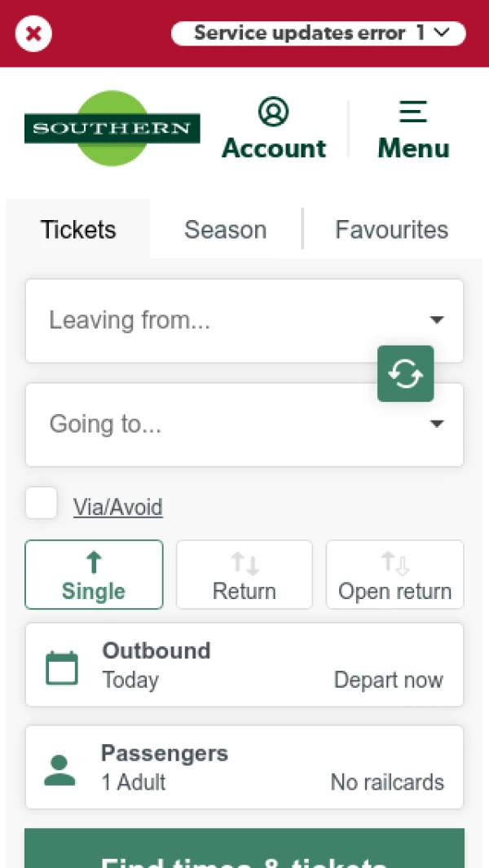This screenshot has height=868, width=489.
Task: Tick the Via/Avoid checkbox
Action: coord(42,504)
